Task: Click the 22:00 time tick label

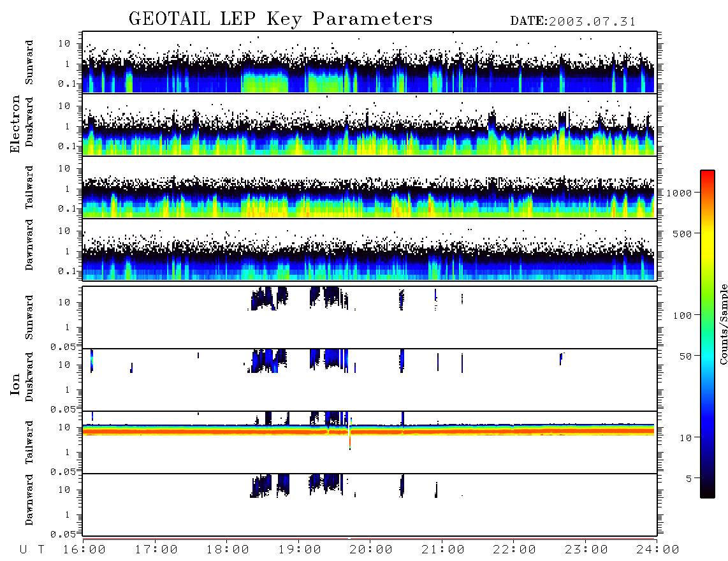Action: click(514, 550)
